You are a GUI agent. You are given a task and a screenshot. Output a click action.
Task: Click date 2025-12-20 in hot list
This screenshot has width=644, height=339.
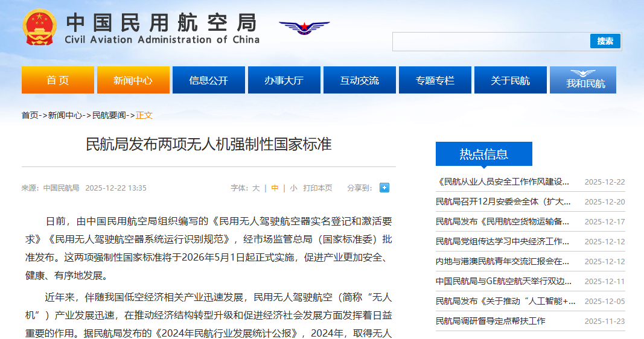605,202
